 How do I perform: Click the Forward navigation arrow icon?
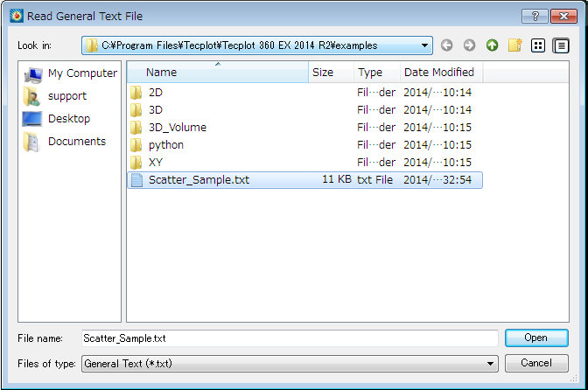pos(469,45)
